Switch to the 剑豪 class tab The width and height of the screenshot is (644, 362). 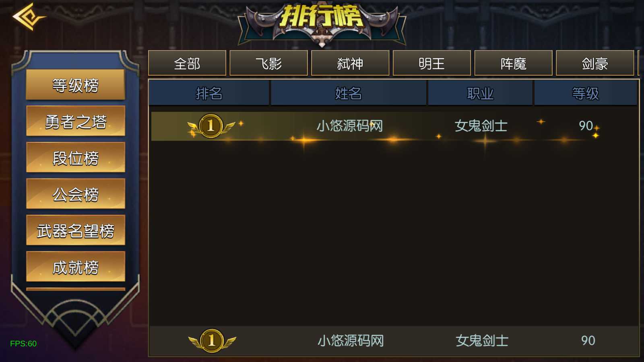coord(595,63)
